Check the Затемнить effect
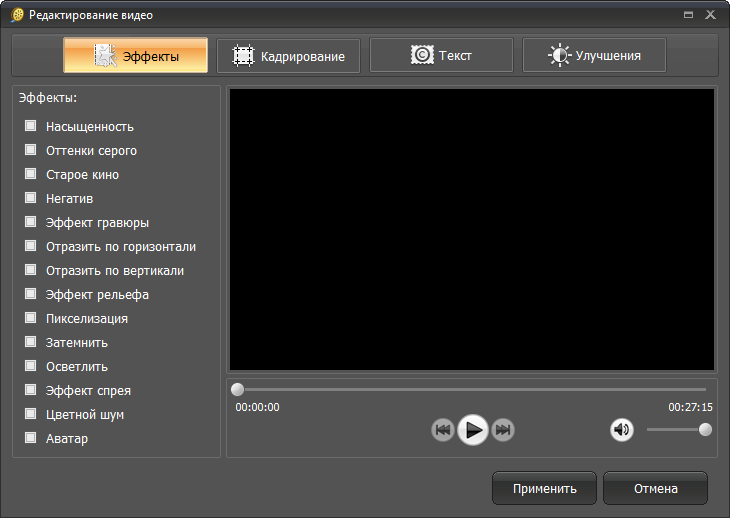The width and height of the screenshot is (730, 518). click(31, 342)
